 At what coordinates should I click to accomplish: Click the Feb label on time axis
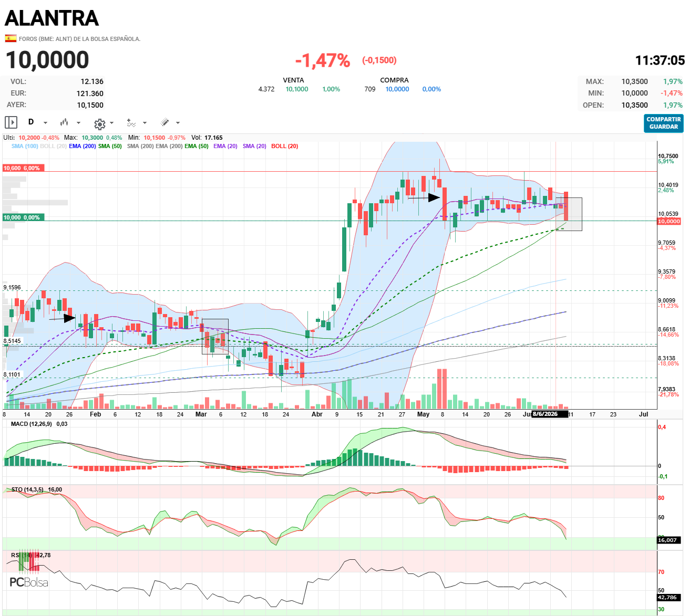95,414
